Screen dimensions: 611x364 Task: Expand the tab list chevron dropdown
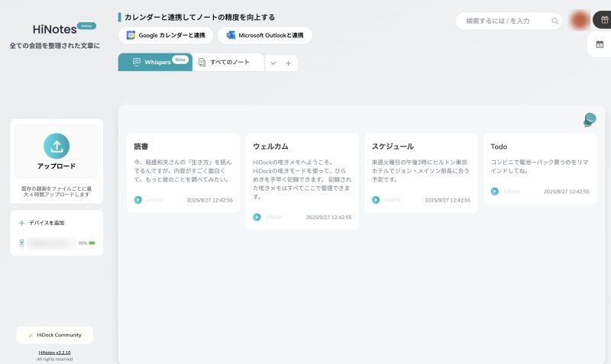[273, 63]
